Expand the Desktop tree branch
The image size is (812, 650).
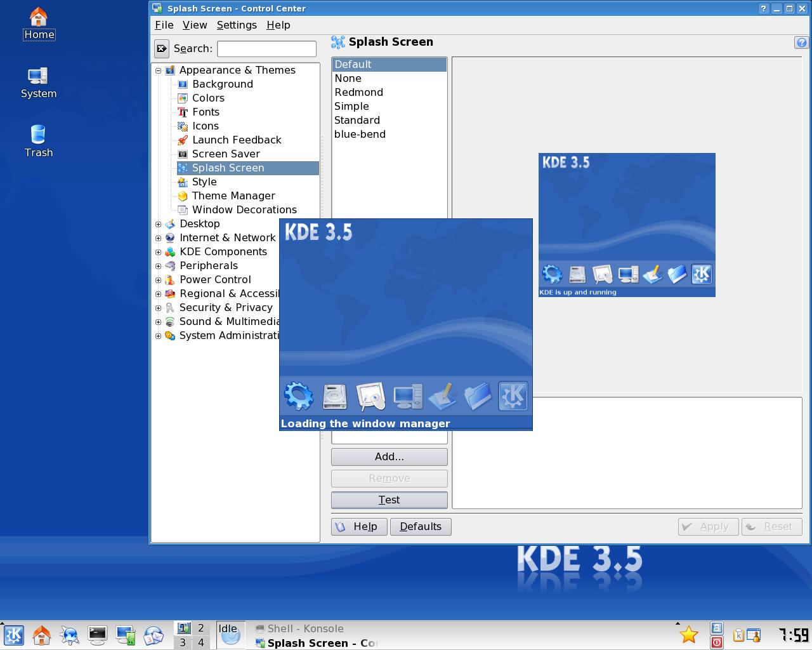coord(159,224)
